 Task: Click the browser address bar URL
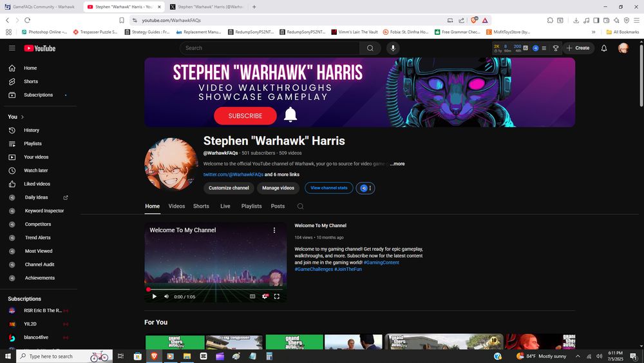tap(171, 20)
